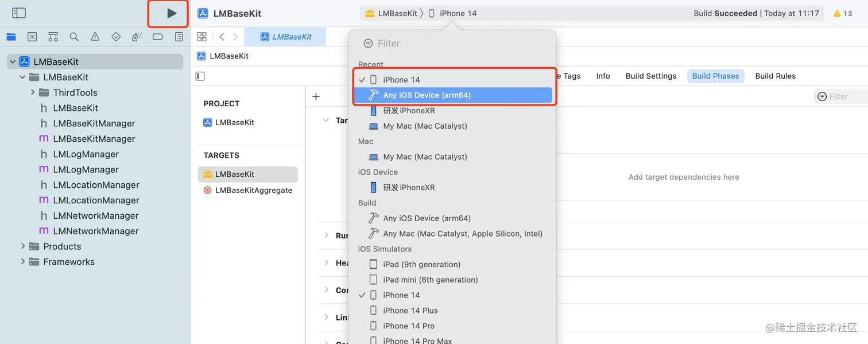Choose iPhone 14 under iOS Simulators
The image size is (868, 344).
(452, 295)
